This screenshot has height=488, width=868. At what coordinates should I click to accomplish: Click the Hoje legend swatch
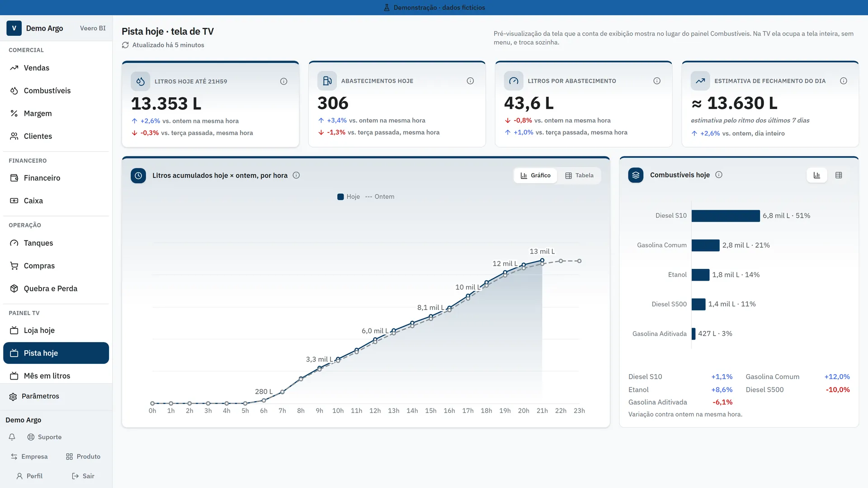click(340, 197)
